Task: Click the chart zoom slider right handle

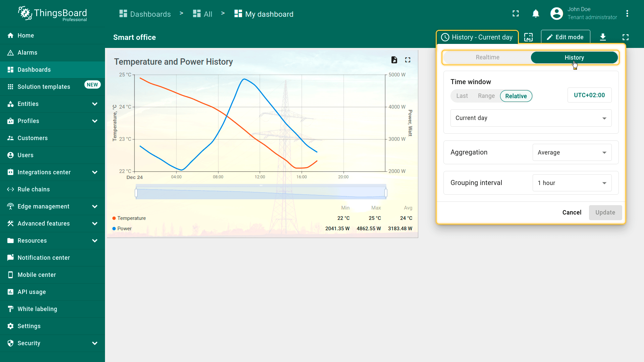Action: pyautogui.click(x=386, y=193)
